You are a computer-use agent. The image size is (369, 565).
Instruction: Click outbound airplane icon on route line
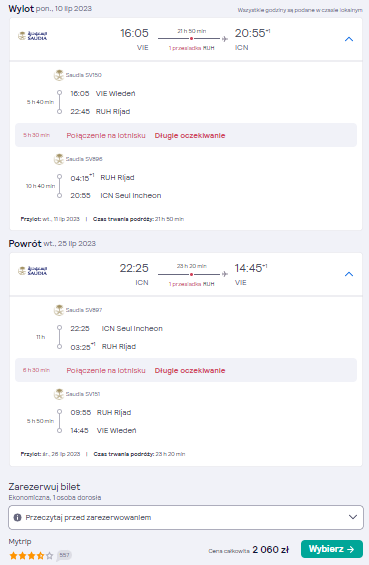click(x=225, y=39)
